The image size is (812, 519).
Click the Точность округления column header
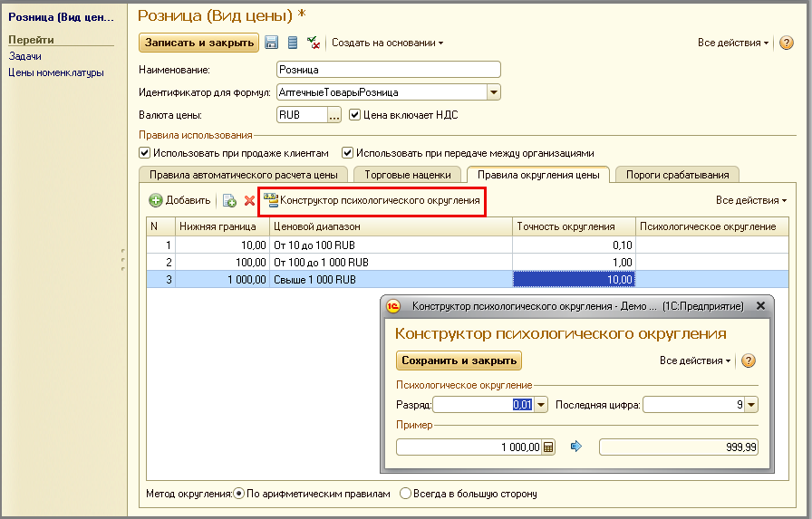coord(574,226)
